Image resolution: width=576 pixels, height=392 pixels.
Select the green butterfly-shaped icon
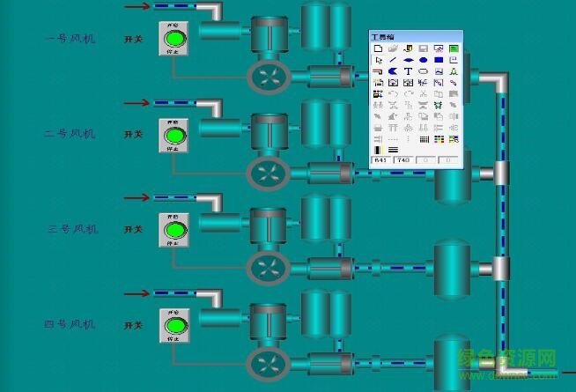coord(439,106)
